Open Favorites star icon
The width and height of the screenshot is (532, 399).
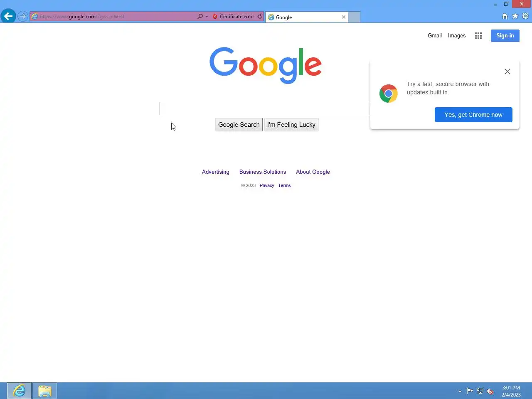click(x=515, y=16)
